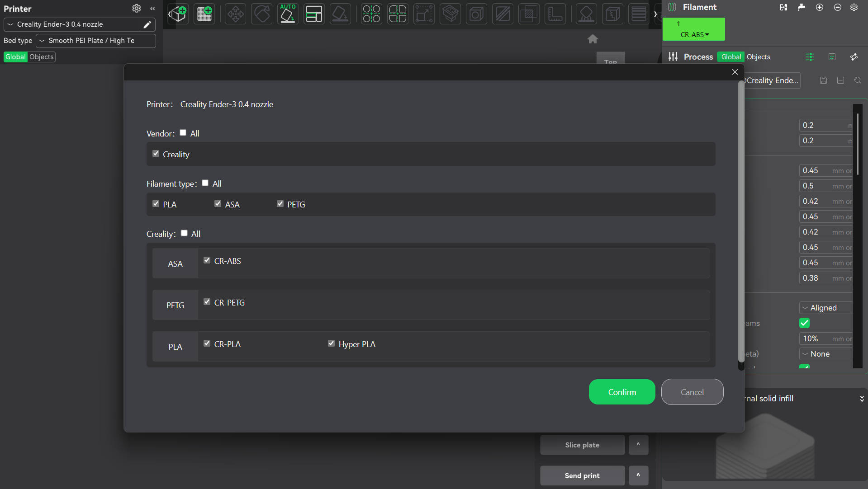This screenshot has height=489, width=868.
Task: Add a filament with the plus icon
Action: click(820, 7)
